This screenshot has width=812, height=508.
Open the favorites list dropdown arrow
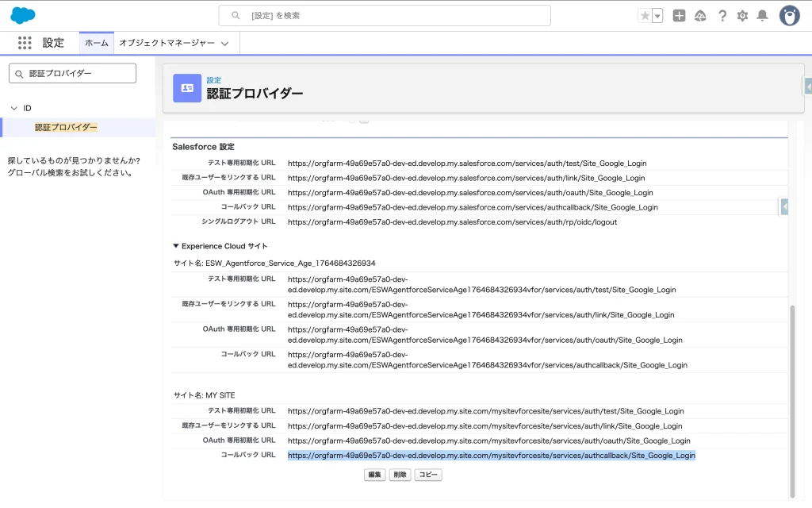[657, 16]
